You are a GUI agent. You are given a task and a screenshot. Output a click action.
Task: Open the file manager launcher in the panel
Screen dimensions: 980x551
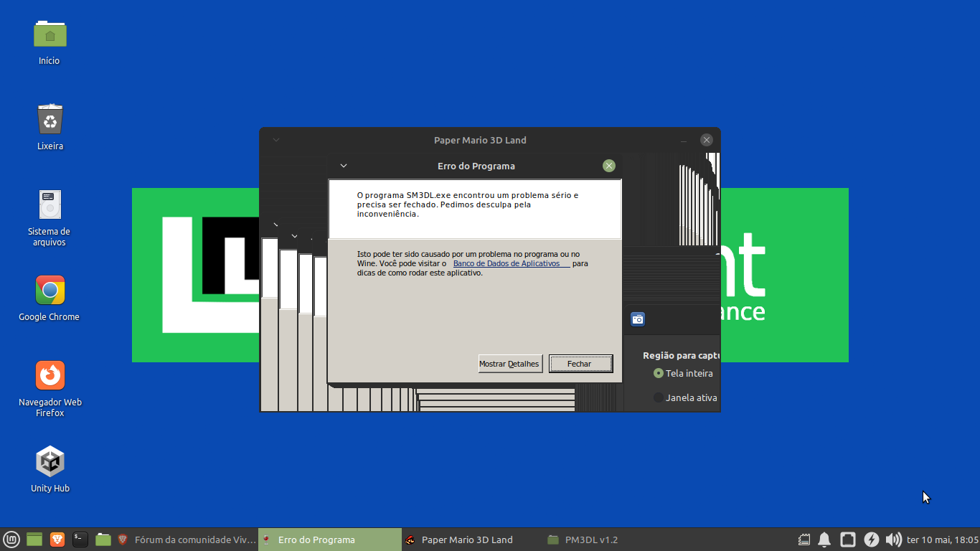[x=103, y=540]
